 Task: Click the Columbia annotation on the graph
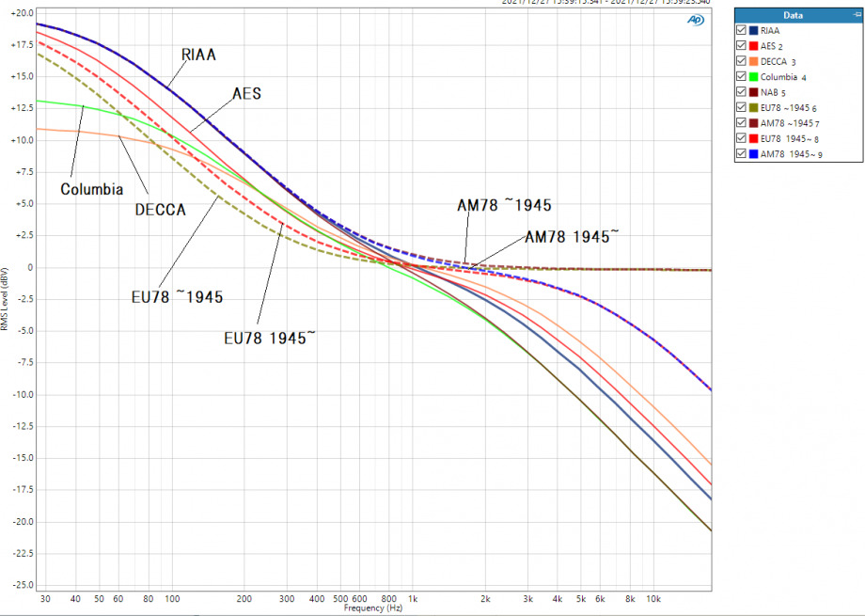(x=91, y=189)
